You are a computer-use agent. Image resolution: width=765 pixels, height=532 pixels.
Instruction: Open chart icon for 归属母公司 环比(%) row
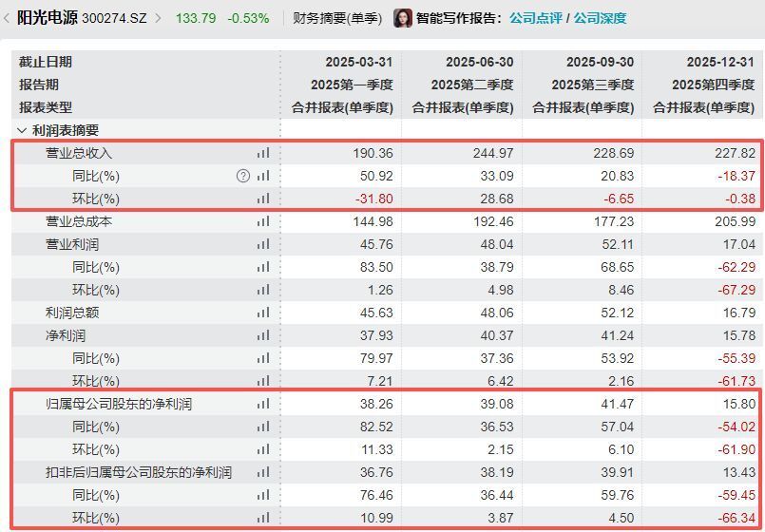263,449
